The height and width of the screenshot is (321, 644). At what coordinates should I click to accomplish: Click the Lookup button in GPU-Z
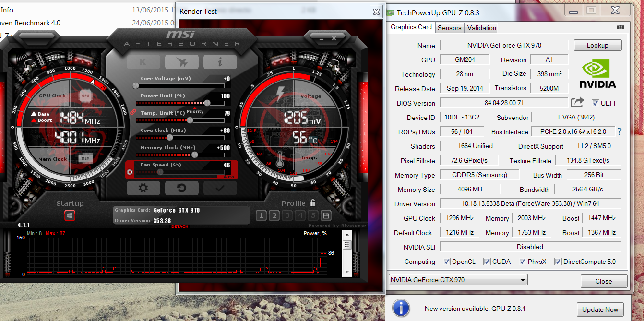click(597, 45)
